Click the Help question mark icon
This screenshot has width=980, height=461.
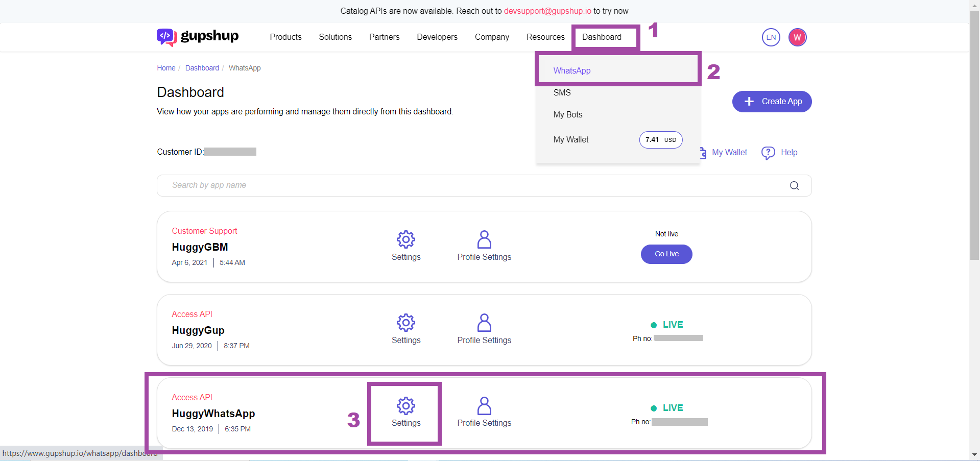coord(768,153)
